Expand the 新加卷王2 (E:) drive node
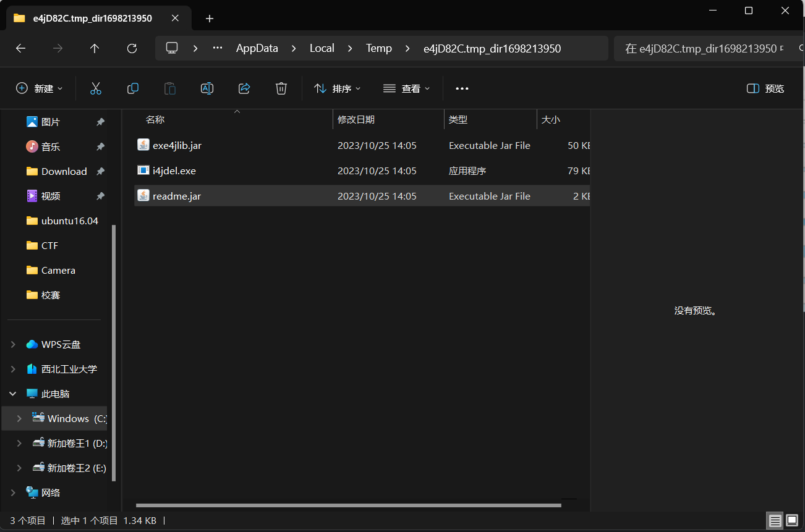 point(19,468)
